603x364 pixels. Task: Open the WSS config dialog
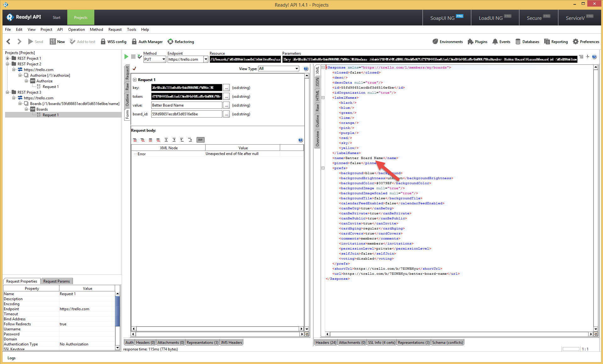113,41
